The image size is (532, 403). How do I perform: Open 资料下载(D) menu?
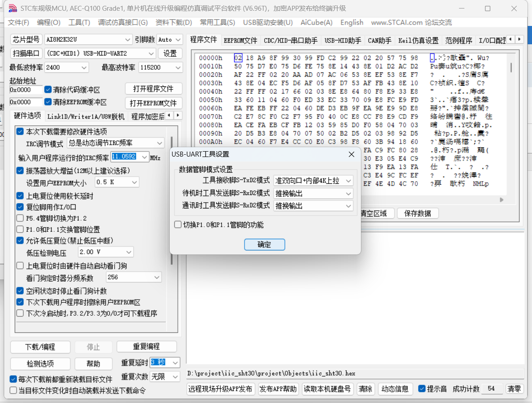(x=174, y=22)
